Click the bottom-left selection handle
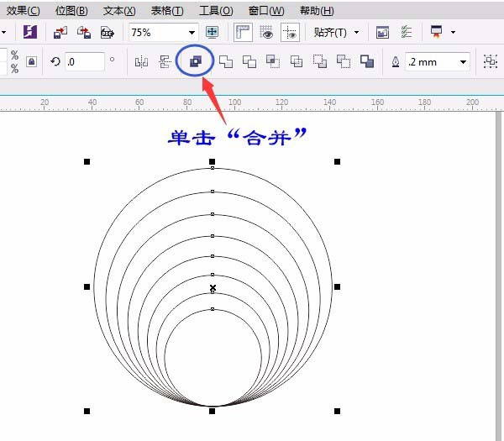This screenshot has width=504, height=441. point(87,411)
